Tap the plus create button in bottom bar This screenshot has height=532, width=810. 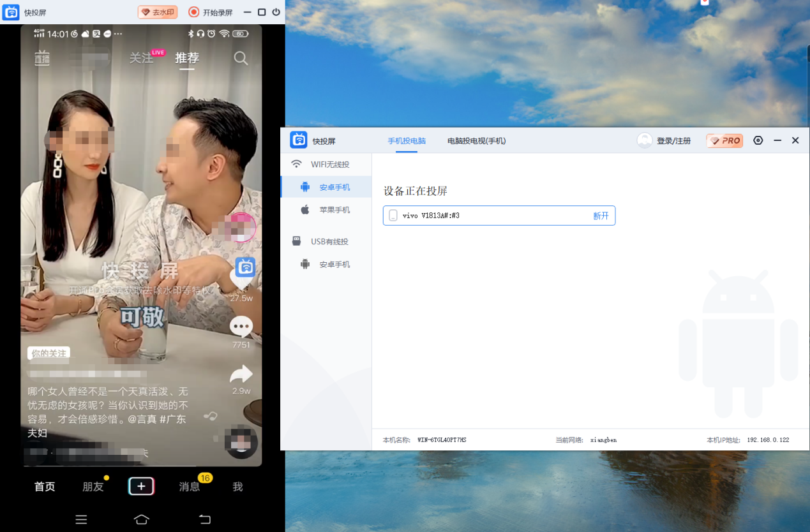[141, 486]
